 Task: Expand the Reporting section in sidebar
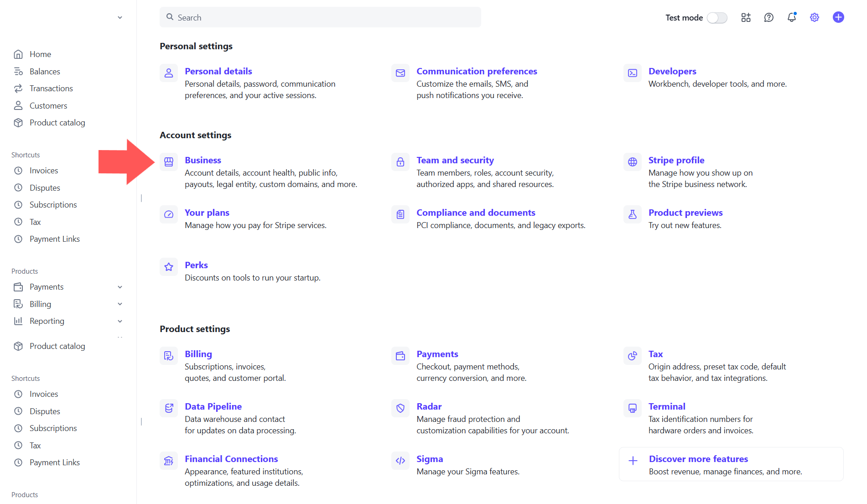(46, 321)
